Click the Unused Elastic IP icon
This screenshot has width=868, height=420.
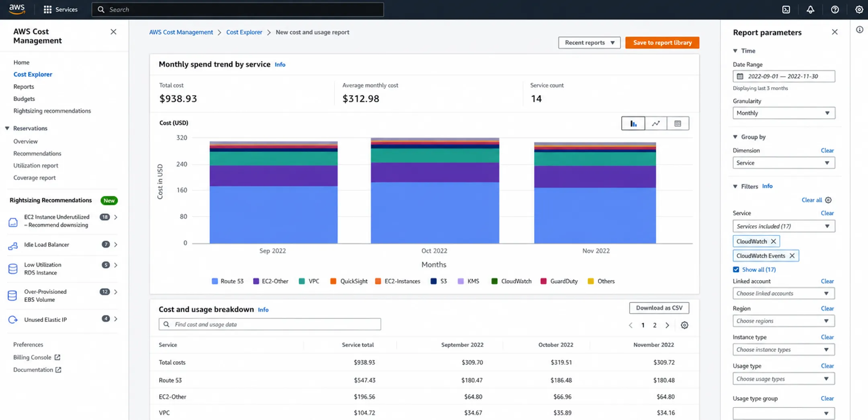13,319
